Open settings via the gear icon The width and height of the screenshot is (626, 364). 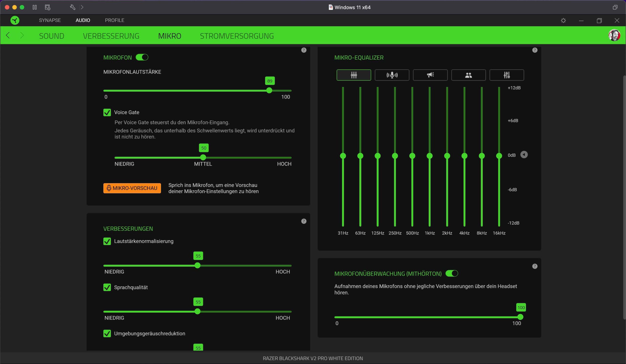563,21
